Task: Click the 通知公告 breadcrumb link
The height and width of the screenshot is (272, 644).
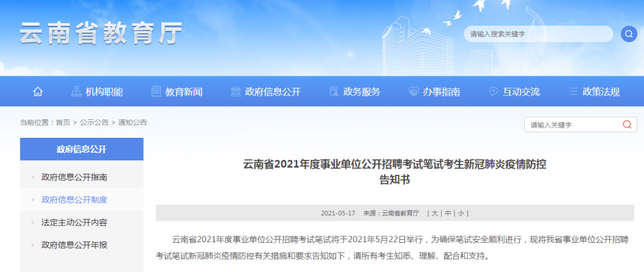Action: [x=132, y=122]
